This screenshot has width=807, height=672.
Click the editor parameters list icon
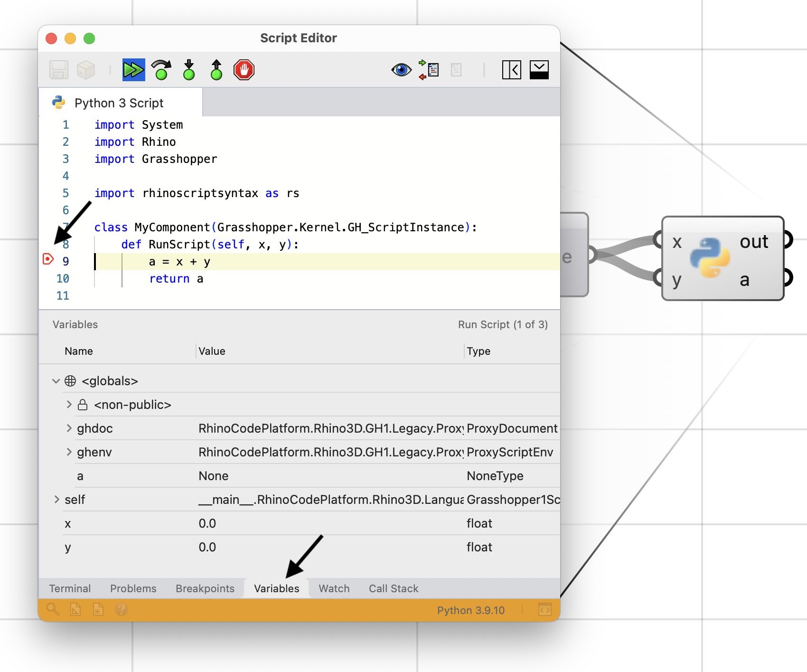[429, 70]
